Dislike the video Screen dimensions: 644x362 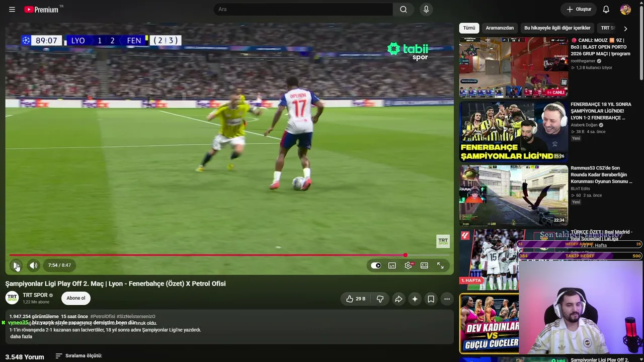tap(380, 299)
